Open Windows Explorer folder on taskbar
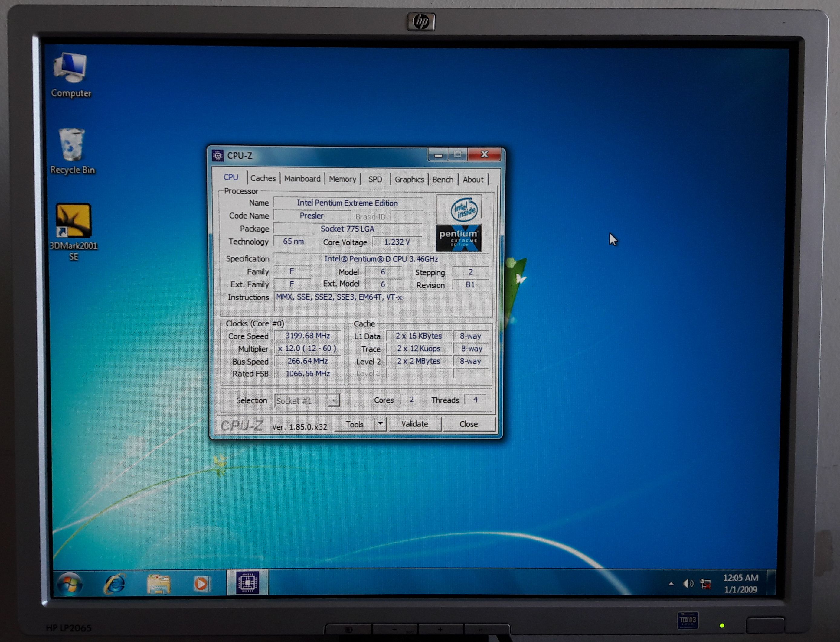Screen dimensions: 840x642 (159, 584)
